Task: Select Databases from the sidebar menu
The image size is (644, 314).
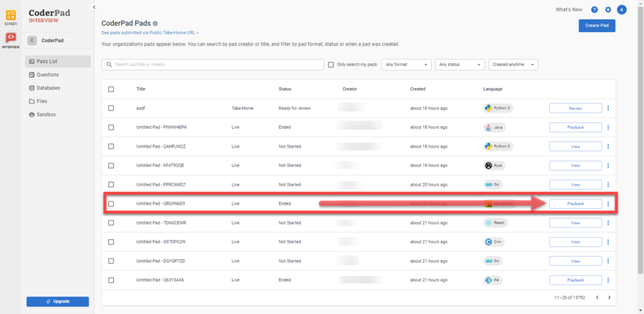Action: tap(48, 88)
